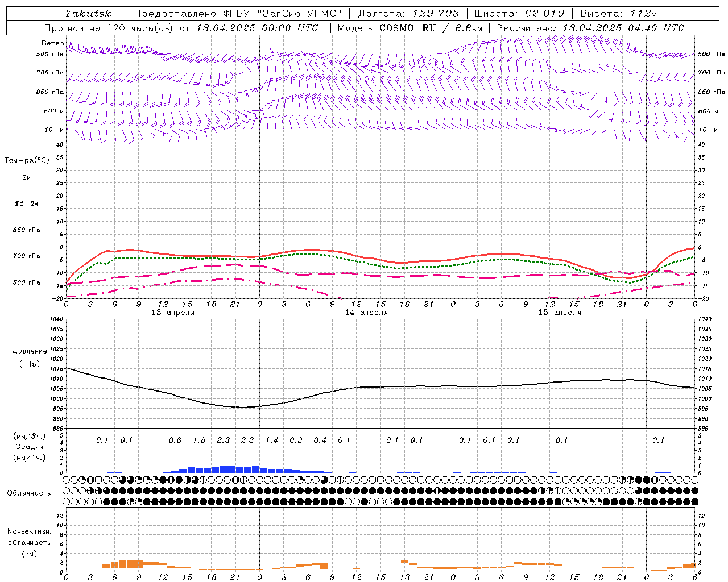
Task: Click the "Ветер" wind panel label
Action: 53,43
